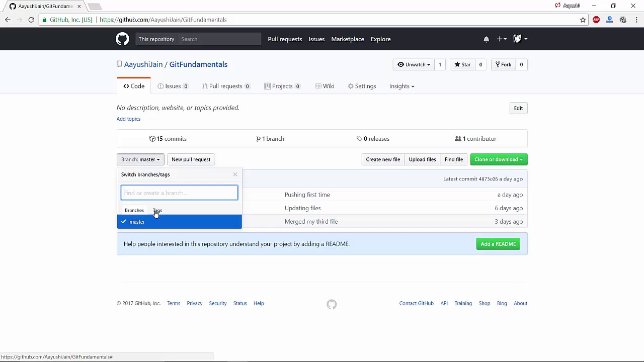Click the New pull request button

click(x=191, y=159)
